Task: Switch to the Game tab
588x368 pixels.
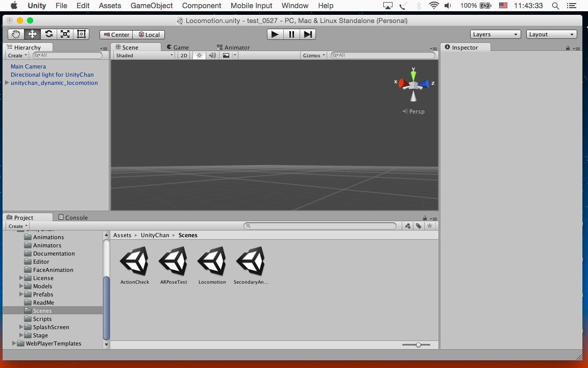Action: (178, 48)
